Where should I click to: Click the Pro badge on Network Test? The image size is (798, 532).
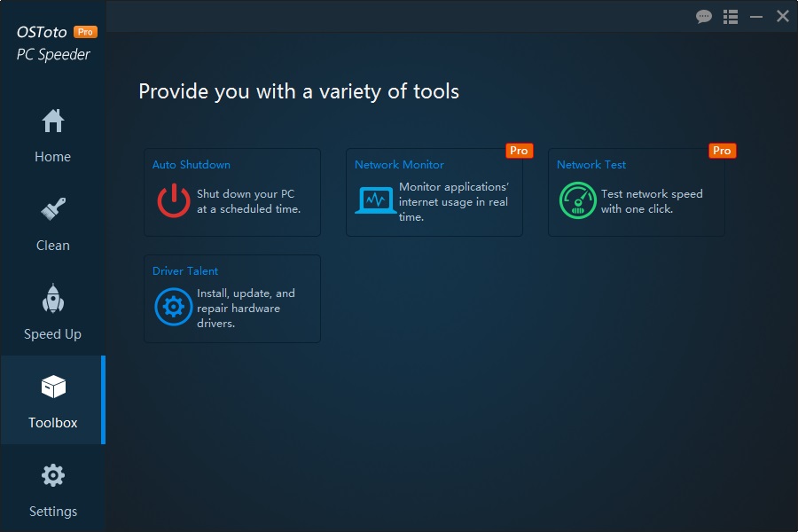click(x=722, y=151)
